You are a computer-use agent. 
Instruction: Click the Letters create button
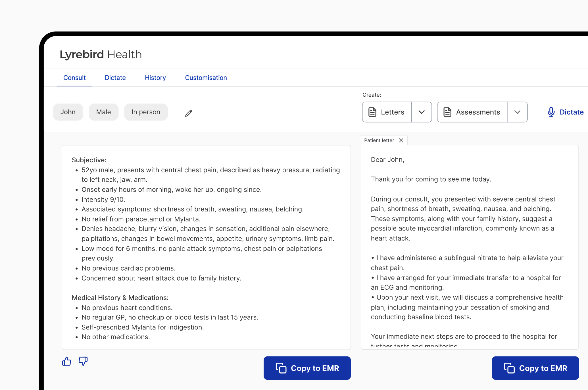[387, 112]
